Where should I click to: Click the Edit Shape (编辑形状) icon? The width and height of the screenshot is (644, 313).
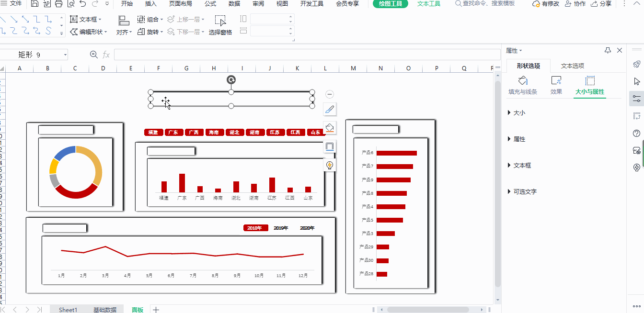[x=74, y=32]
